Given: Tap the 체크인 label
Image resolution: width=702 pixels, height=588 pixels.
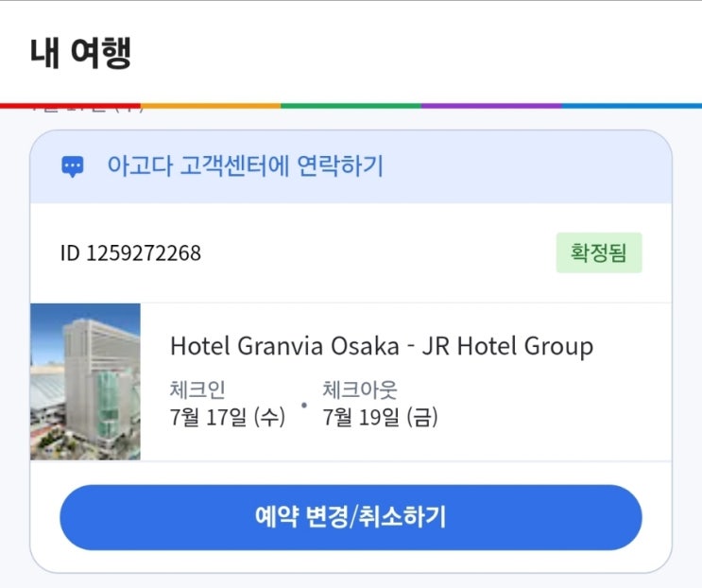Looking at the screenshot, I should 197,389.
